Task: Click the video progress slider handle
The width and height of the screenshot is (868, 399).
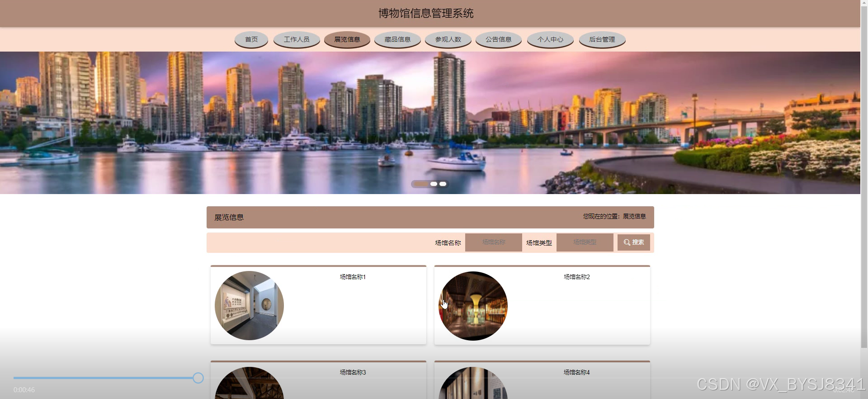Action: tap(198, 378)
